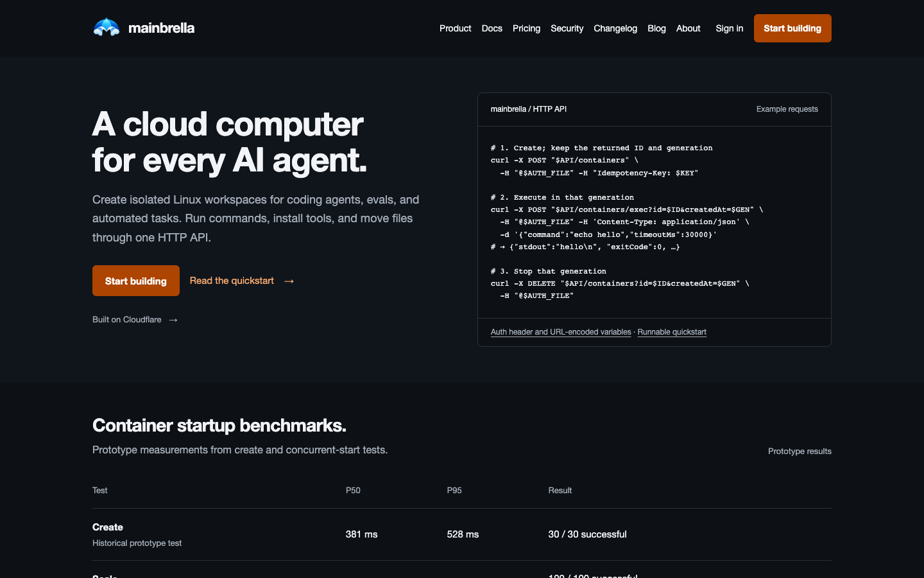Click Sign in in the header
This screenshot has height=578, width=924.
pyautogui.click(x=730, y=28)
